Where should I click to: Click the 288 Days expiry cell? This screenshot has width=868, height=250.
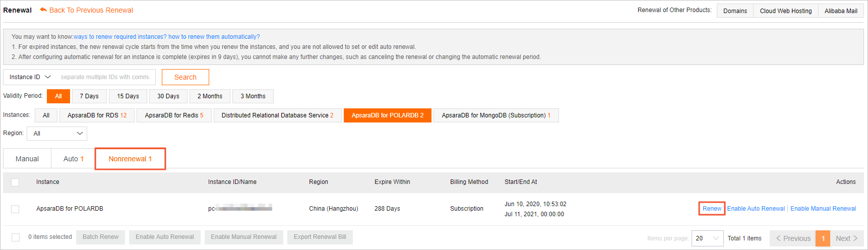(x=387, y=209)
